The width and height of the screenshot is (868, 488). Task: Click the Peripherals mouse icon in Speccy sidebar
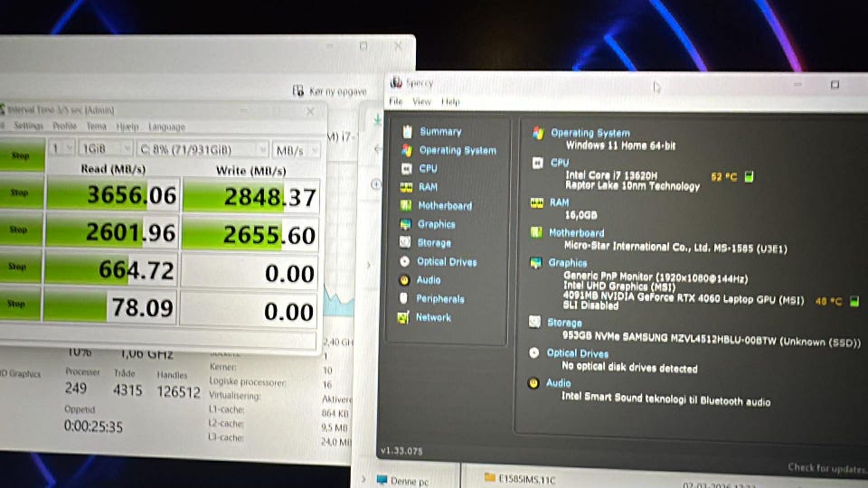[404, 298]
